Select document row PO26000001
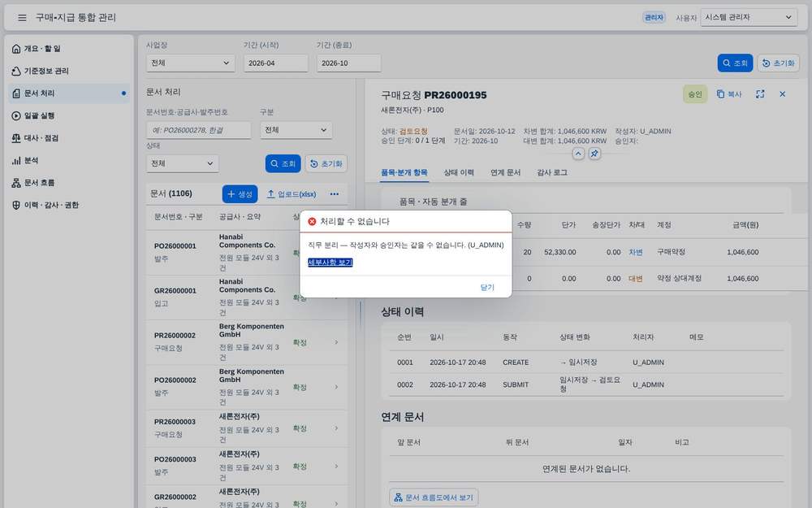The width and height of the screenshot is (812, 508). pyautogui.click(x=247, y=253)
